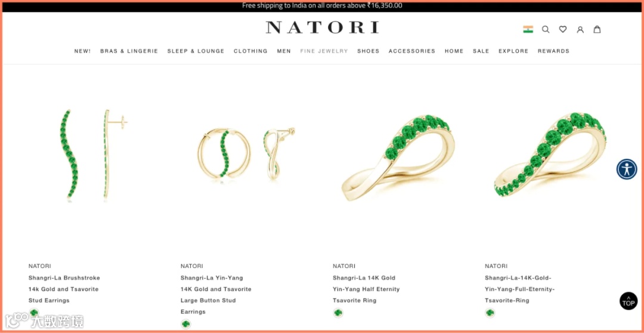
Task: Select green swatch under Full-Eternity Ring
Action: (x=490, y=313)
